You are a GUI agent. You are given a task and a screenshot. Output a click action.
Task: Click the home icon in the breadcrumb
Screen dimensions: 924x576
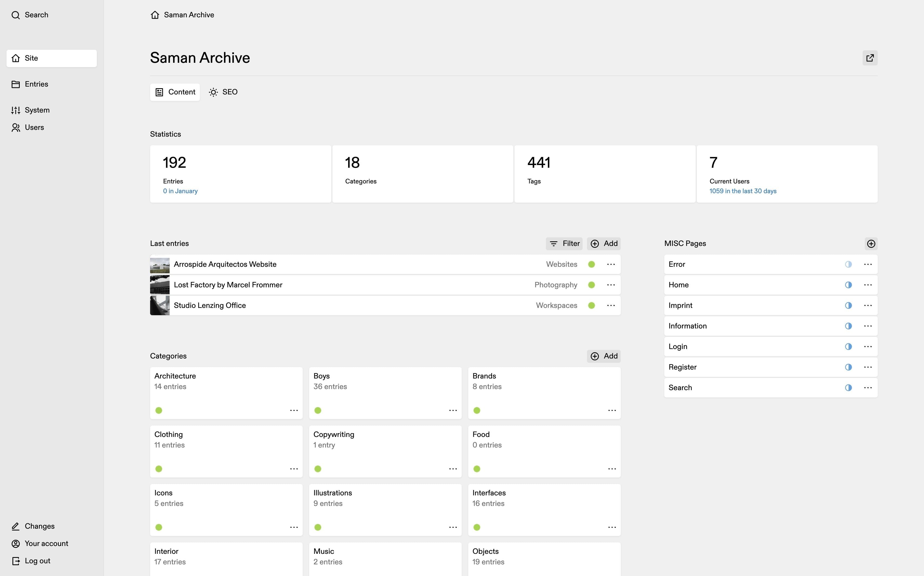[155, 15]
